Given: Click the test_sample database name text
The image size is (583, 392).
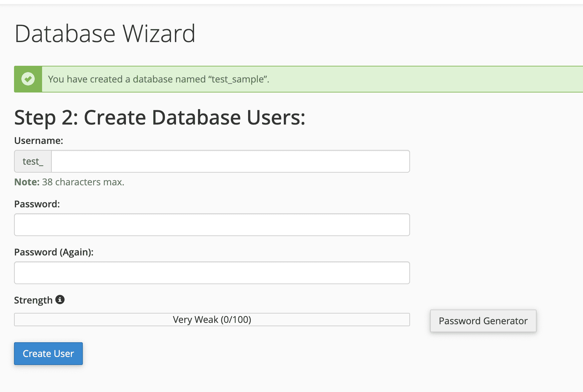Looking at the screenshot, I should pos(238,79).
